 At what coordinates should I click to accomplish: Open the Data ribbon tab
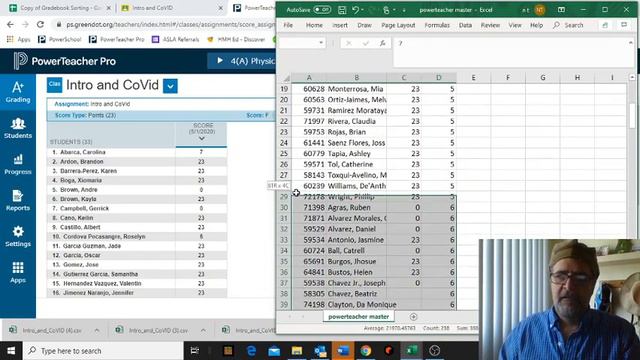point(465,25)
